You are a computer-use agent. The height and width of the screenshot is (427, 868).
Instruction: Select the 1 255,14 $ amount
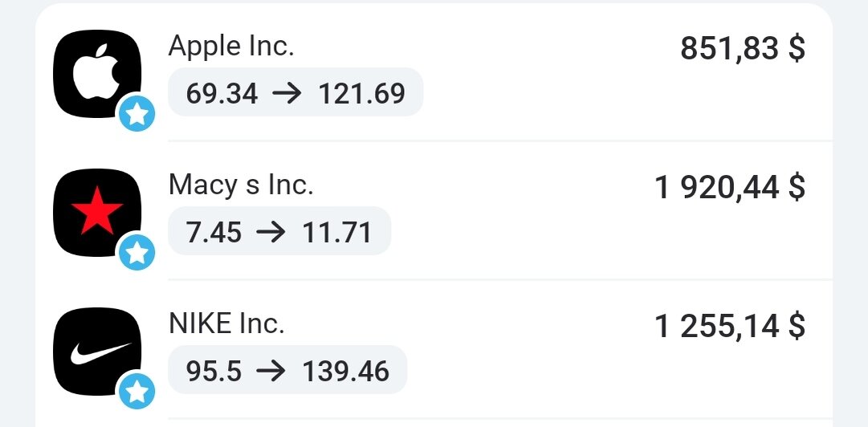click(730, 326)
